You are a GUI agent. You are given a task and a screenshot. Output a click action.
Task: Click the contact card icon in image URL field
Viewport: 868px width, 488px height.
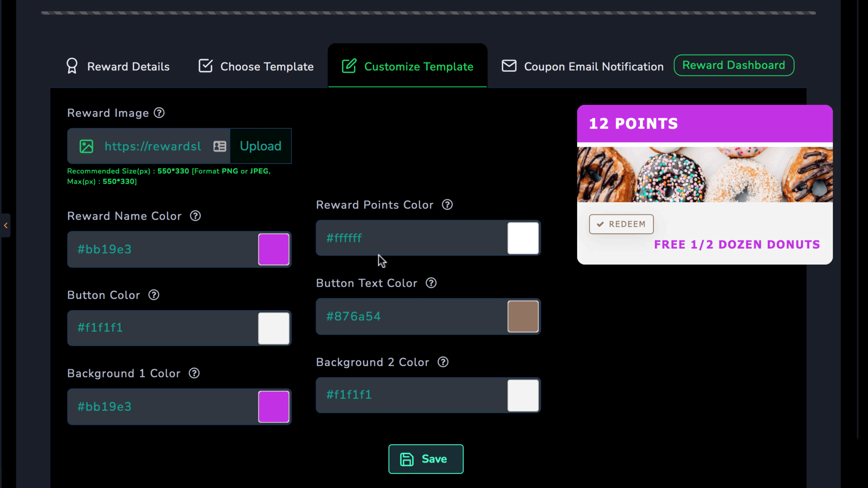tap(220, 146)
